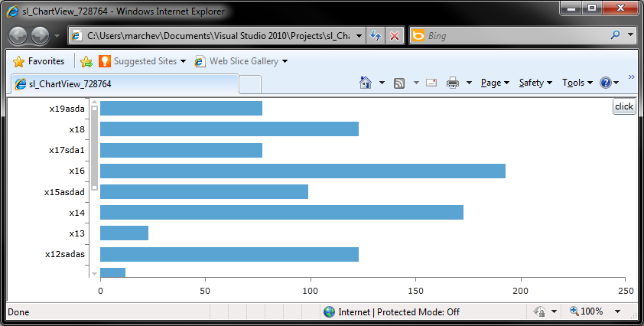Click the x18 bar
This screenshot has width=644, height=326.
pos(229,129)
